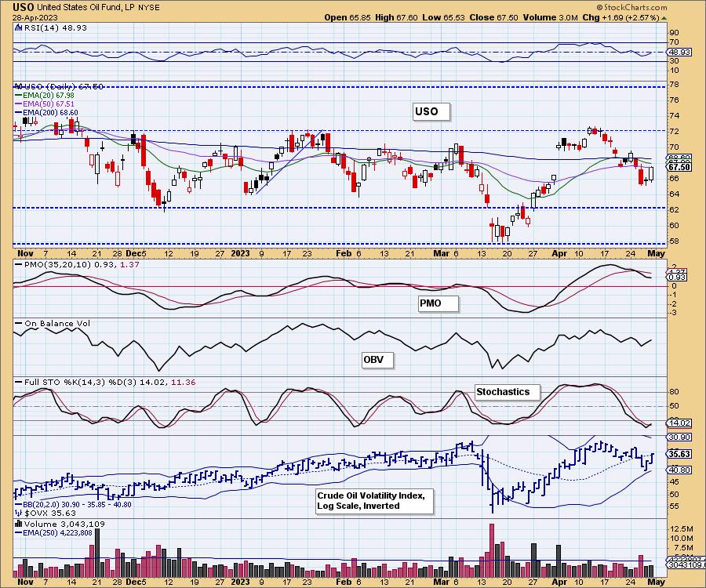
Task: Click the bar-chart icon beside Volume legend
Action: click(18, 524)
